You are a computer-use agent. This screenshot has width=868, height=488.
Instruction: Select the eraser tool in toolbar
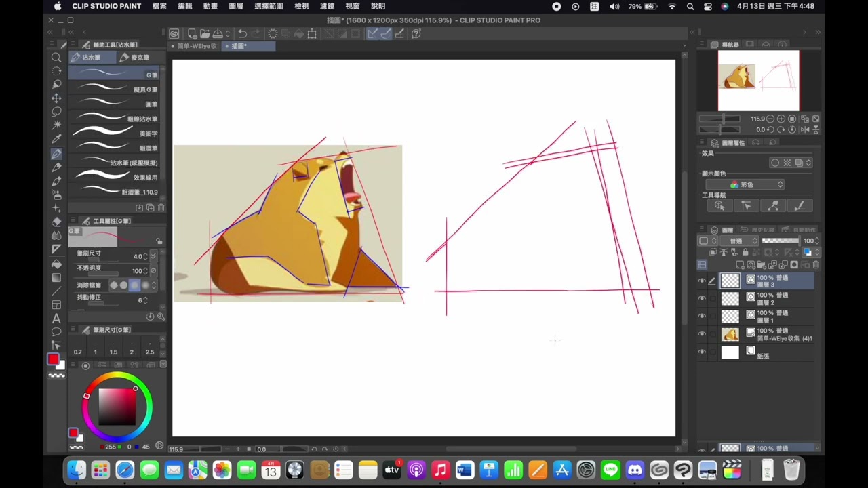(56, 222)
